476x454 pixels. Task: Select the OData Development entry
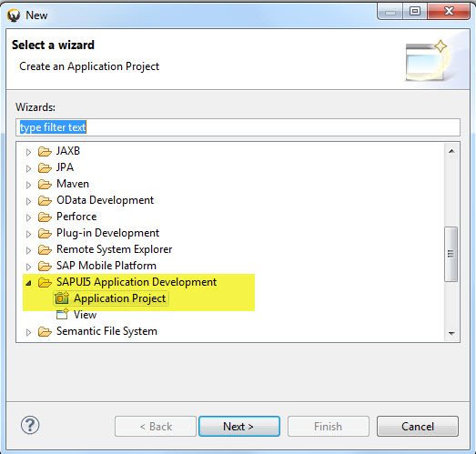coord(106,200)
